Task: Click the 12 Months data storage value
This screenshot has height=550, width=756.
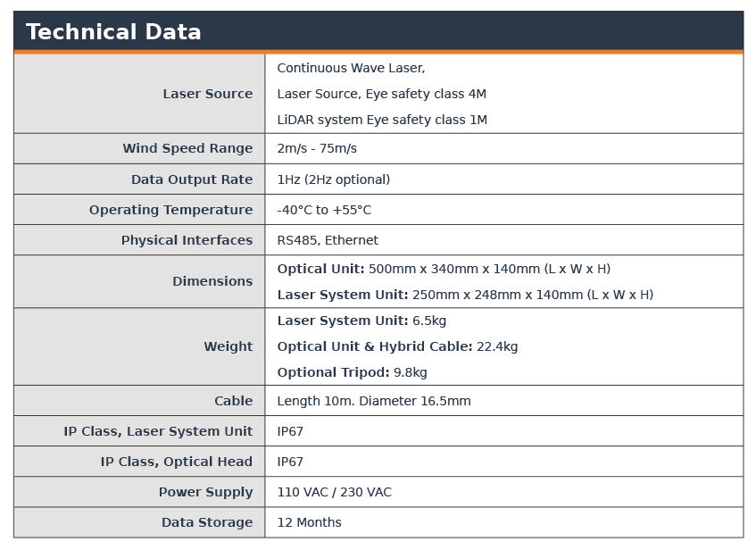Action: pos(309,522)
